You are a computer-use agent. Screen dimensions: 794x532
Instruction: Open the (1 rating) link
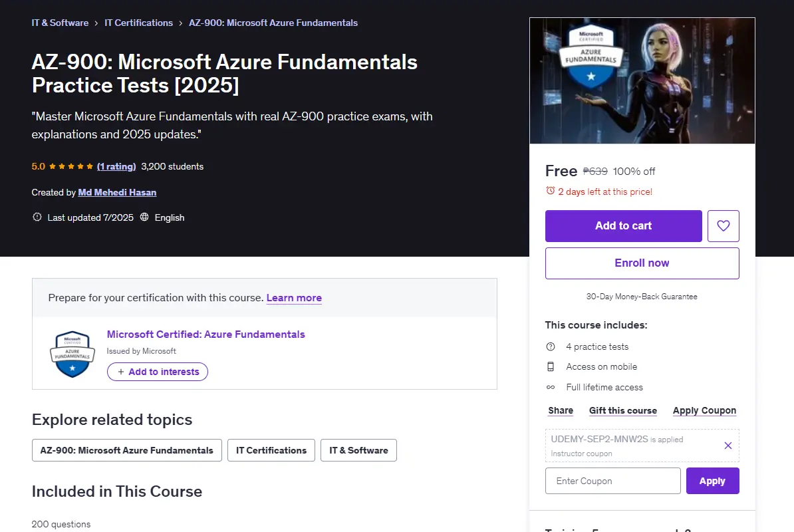click(116, 166)
